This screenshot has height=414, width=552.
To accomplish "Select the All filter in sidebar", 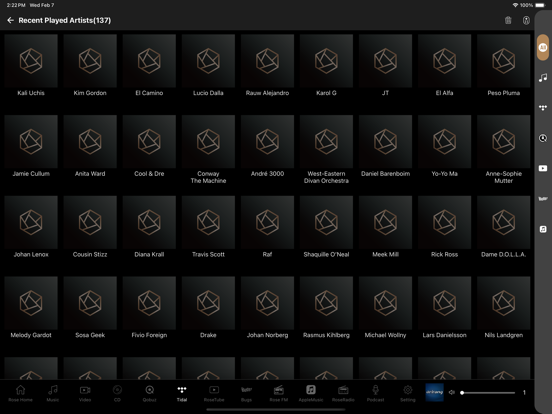I will pos(543,48).
